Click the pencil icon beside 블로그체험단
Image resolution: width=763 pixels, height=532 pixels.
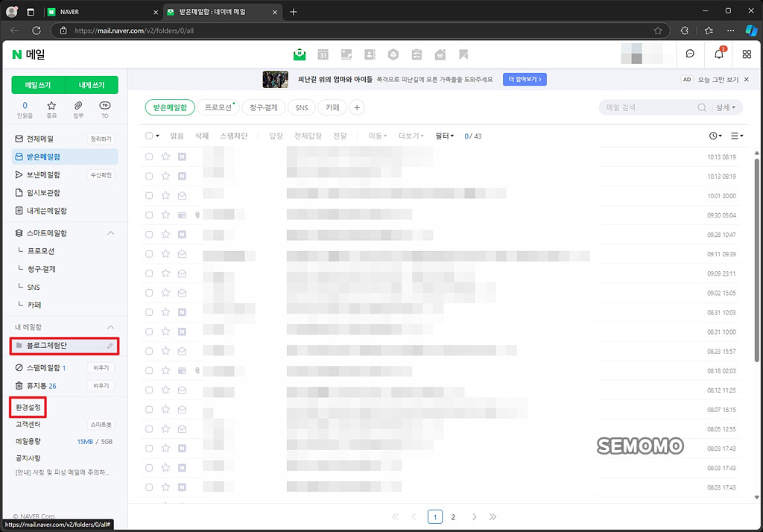110,346
